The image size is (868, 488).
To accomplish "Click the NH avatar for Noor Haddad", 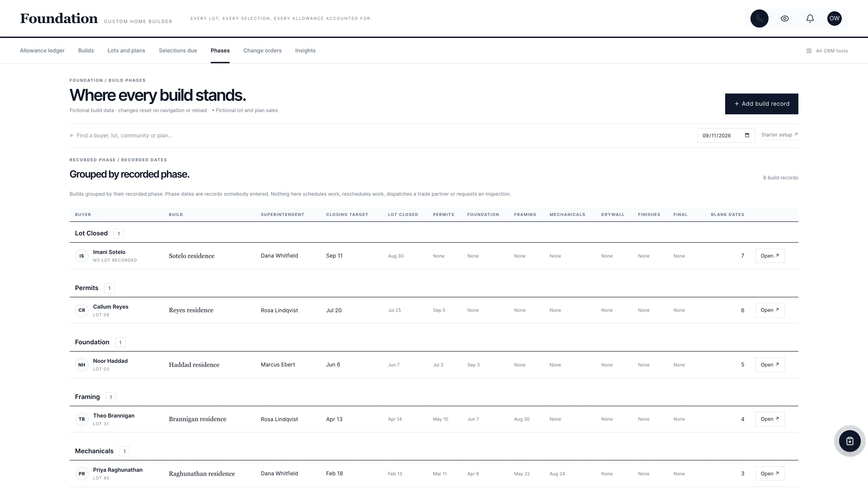I will pyautogui.click(x=82, y=365).
